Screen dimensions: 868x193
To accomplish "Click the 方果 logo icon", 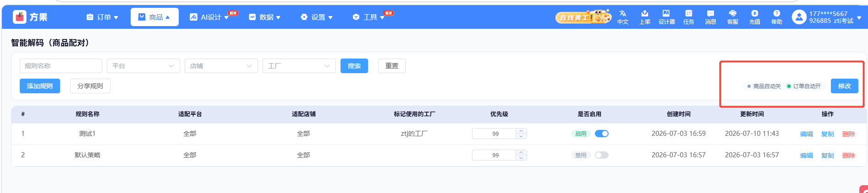I will coord(19,17).
